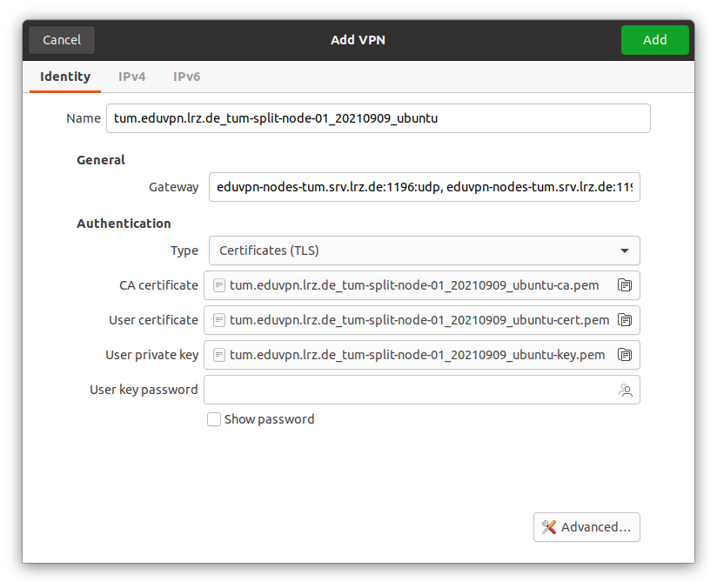Select the Identity tab
This screenshot has height=588, width=717.
tap(65, 77)
